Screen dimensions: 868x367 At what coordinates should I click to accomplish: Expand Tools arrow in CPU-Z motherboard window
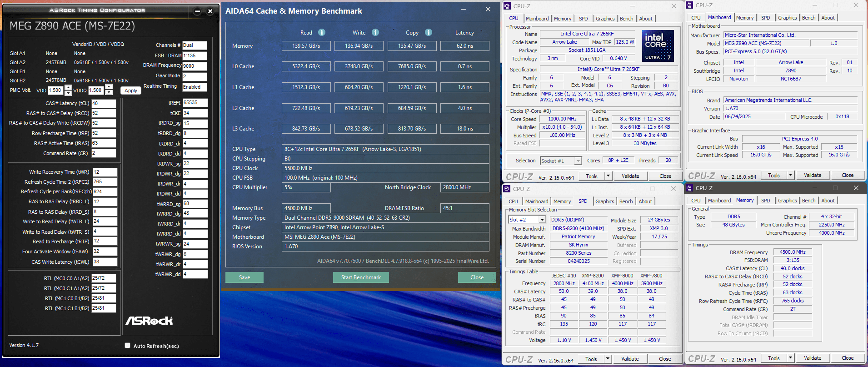[x=790, y=175]
